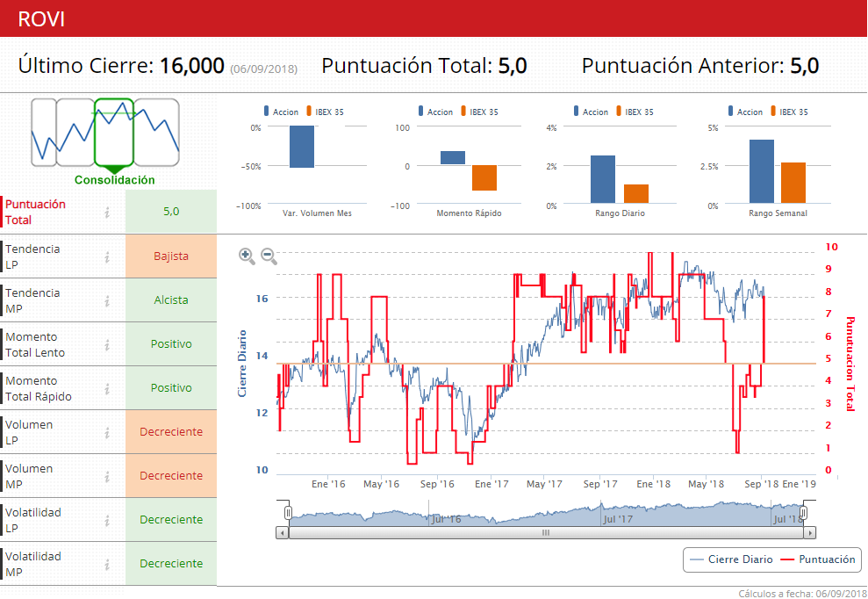The width and height of the screenshot is (868, 599).
Task: Toggle Cierre Diario series in legend
Action: pyautogui.click(x=732, y=559)
